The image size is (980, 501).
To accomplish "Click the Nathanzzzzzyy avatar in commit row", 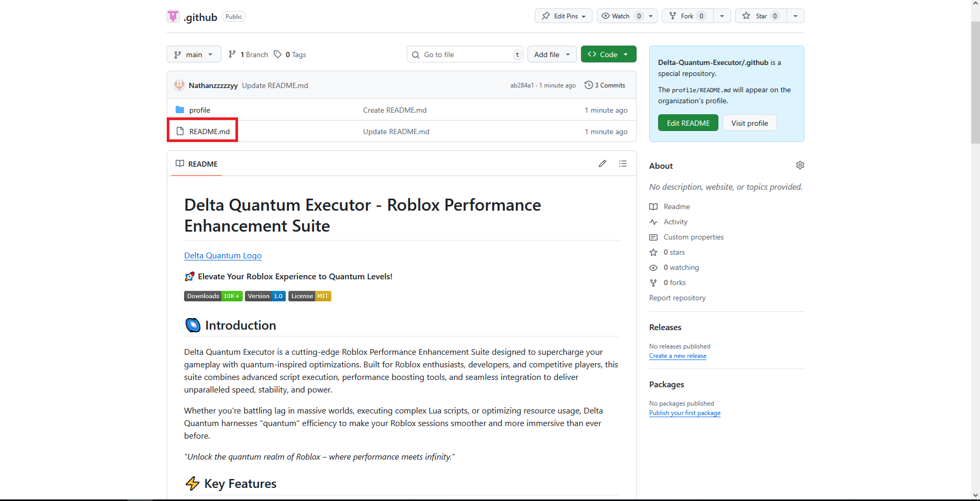I will pyautogui.click(x=179, y=85).
